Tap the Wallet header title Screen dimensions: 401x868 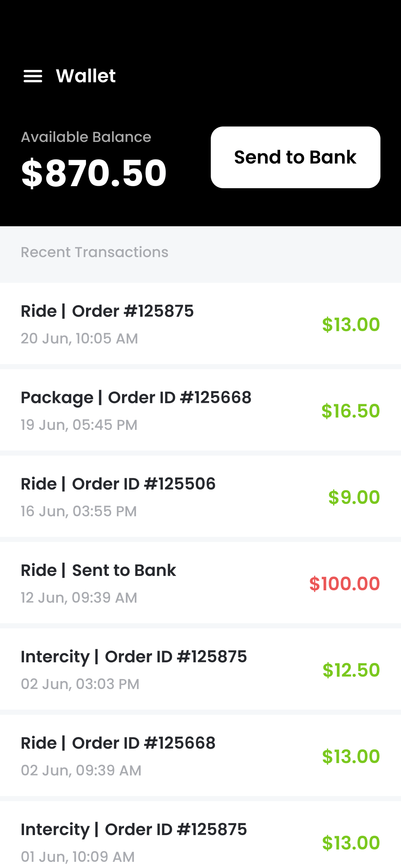pos(86,76)
